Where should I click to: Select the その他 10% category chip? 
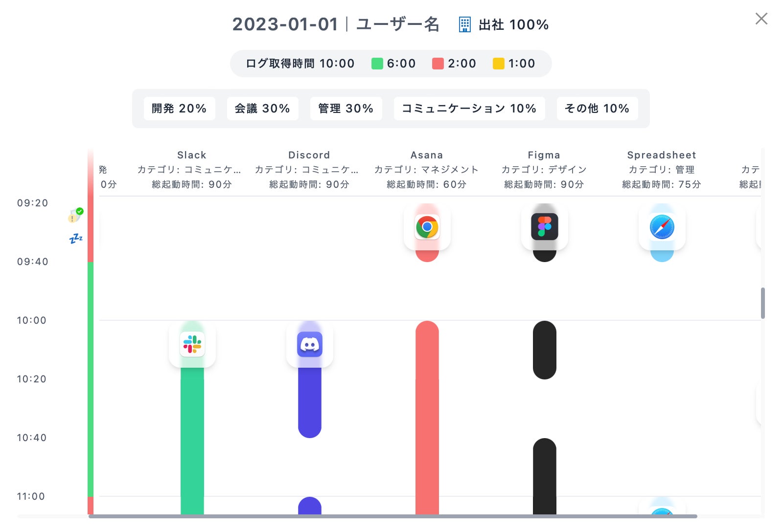pos(597,109)
